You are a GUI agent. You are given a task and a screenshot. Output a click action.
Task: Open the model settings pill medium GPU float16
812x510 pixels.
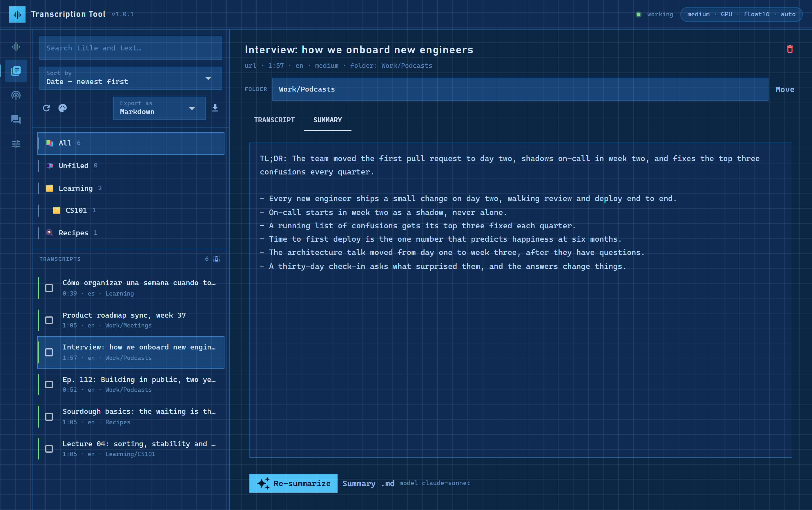pyautogui.click(x=741, y=14)
